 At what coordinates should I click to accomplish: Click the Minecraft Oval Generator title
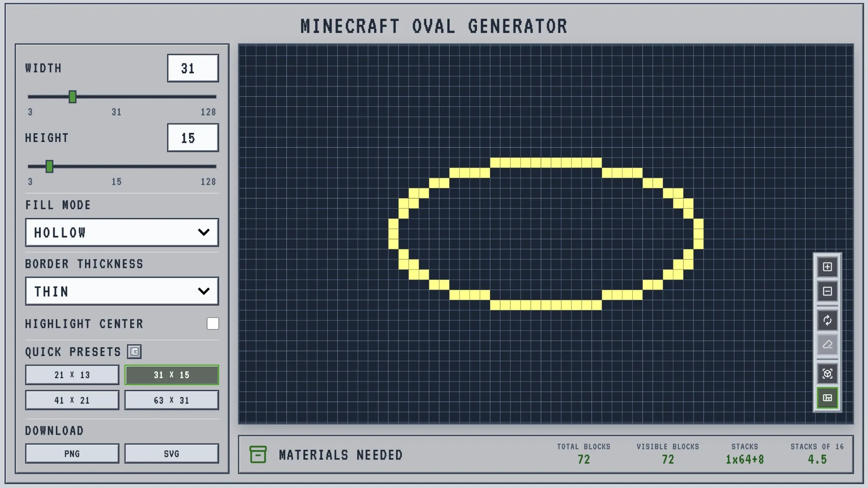point(434,26)
